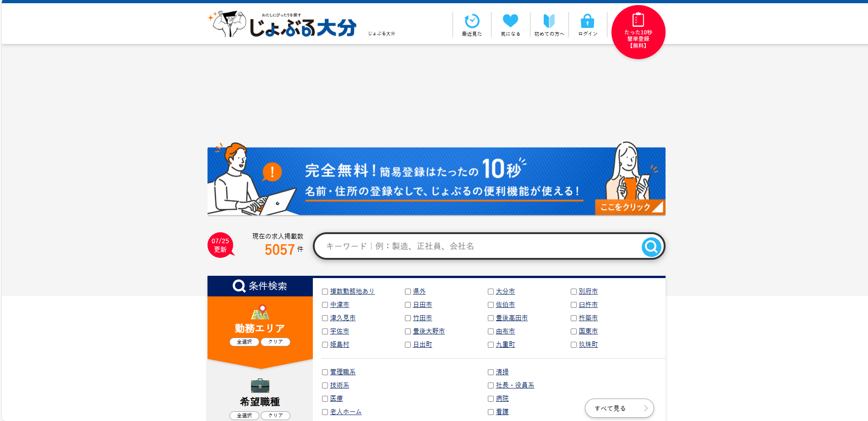This screenshot has width=868, height=421.
Task: Click the heart favorites icon
Action: (510, 21)
